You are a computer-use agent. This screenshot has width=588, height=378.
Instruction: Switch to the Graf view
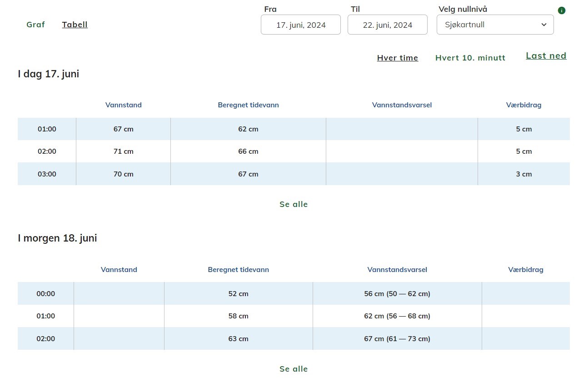click(x=35, y=25)
